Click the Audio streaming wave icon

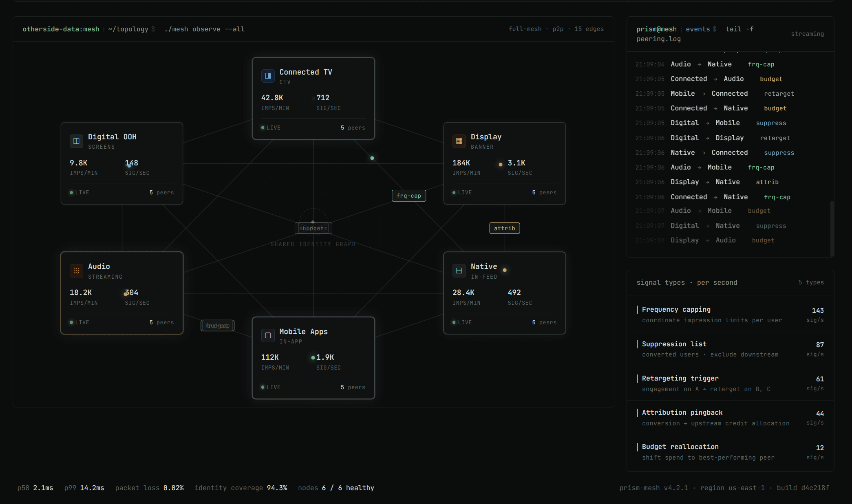(x=76, y=271)
